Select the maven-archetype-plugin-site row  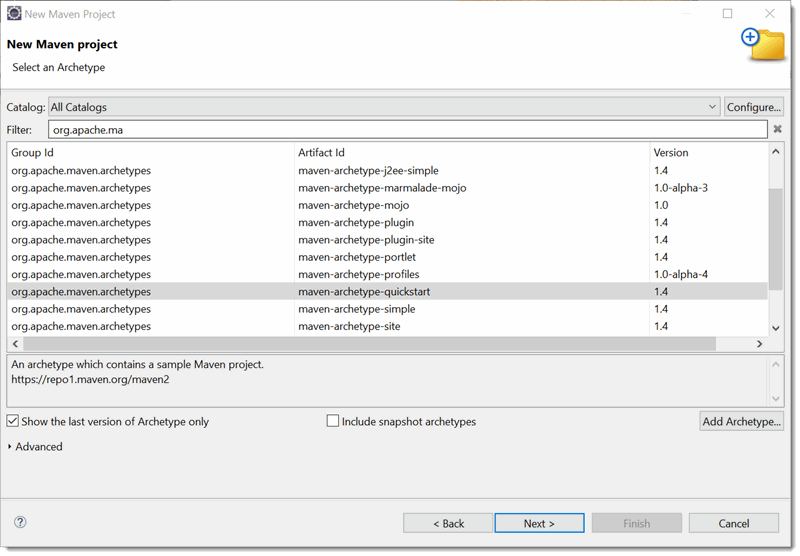pos(387,240)
